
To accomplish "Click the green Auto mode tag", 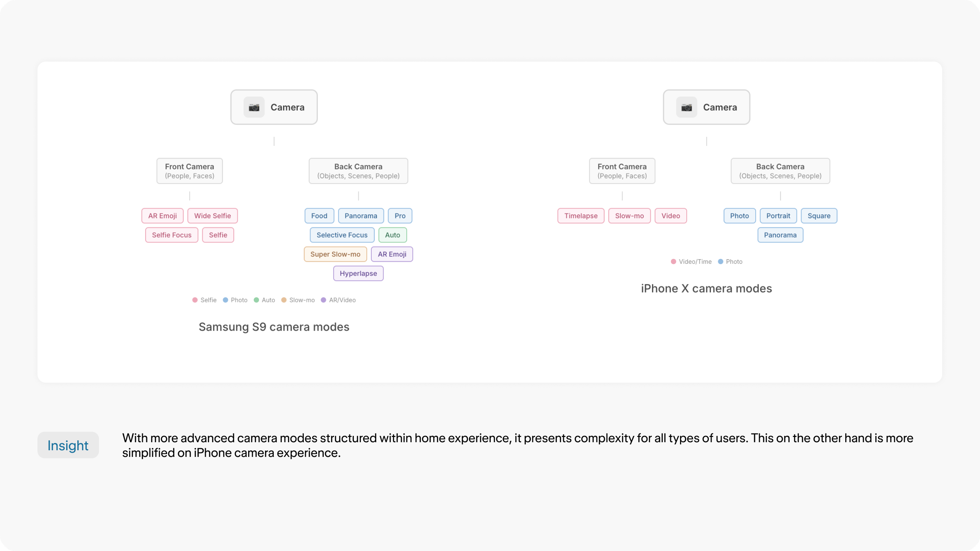I will [x=392, y=235].
